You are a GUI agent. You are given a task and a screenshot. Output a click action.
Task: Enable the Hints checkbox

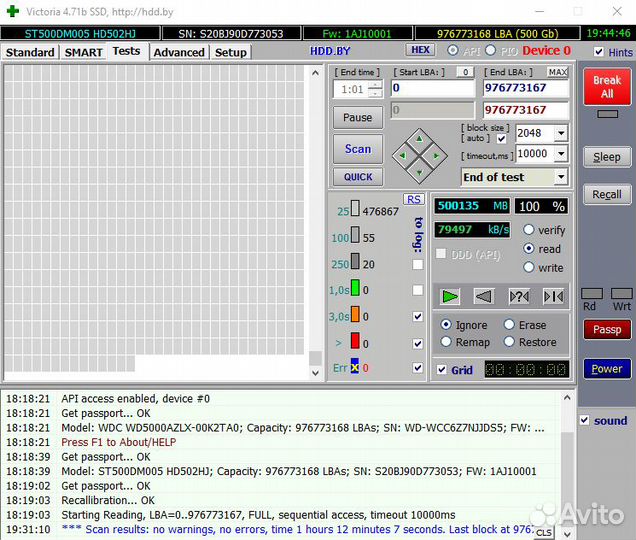[599, 52]
